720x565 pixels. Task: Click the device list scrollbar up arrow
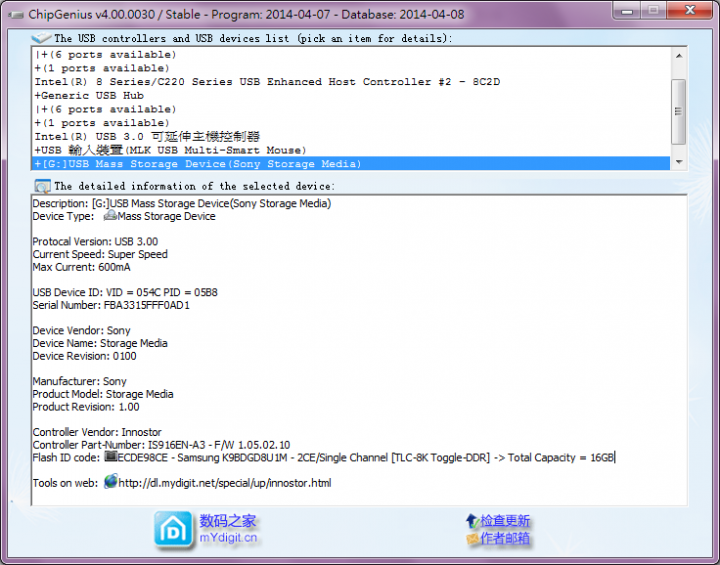pos(679,56)
